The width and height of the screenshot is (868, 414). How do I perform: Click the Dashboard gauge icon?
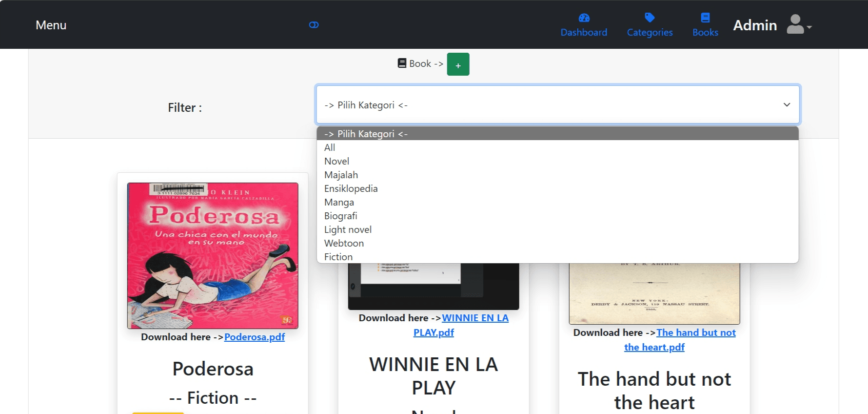tap(584, 18)
